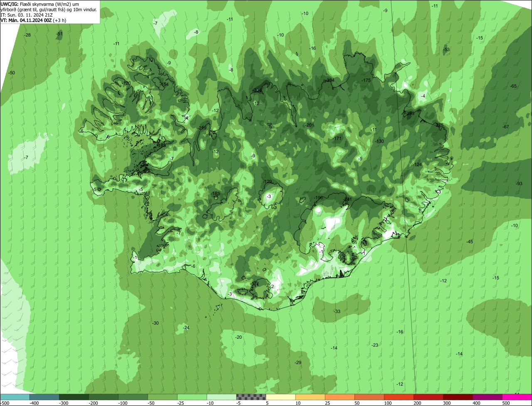Click the -275 value on the east coast
The image size is (532, 406).
click(x=439, y=125)
